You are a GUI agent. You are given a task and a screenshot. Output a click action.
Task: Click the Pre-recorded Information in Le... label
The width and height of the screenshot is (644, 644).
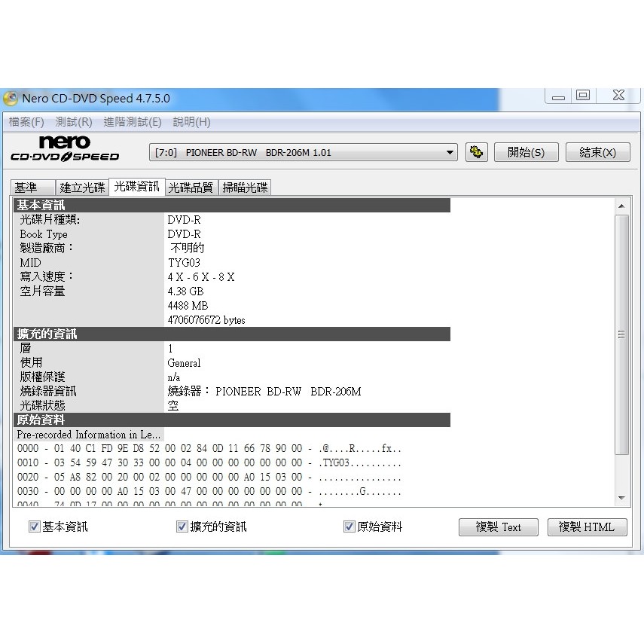pos(89,435)
